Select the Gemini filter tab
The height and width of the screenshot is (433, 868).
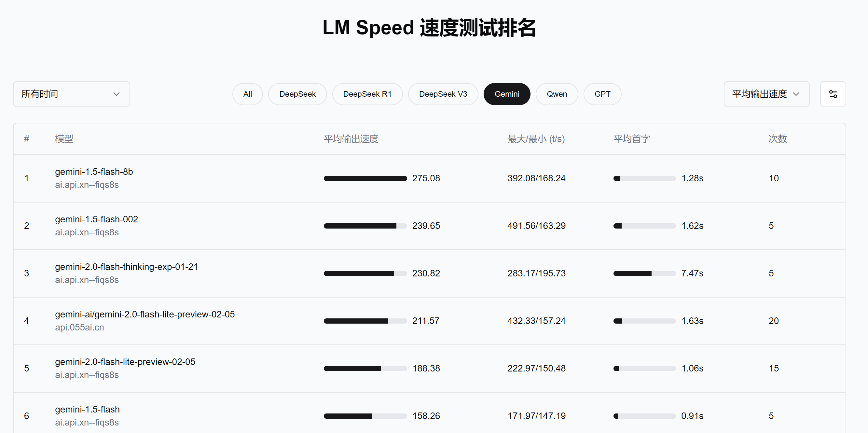coord(507,94)
